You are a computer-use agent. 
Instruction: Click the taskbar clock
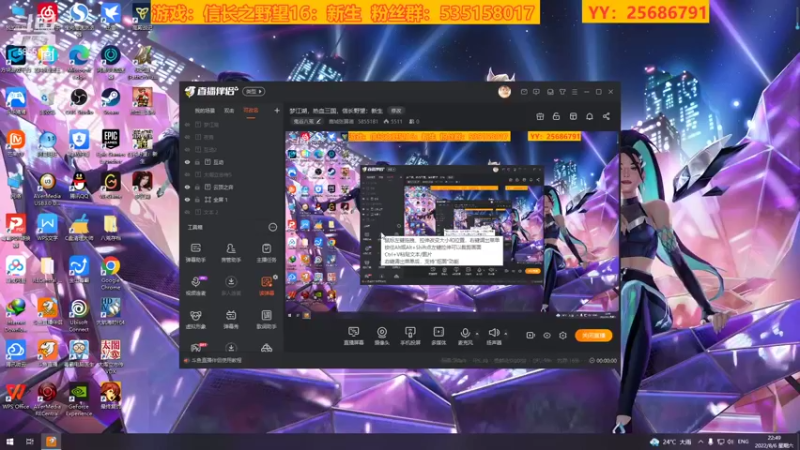click(774, 442)
